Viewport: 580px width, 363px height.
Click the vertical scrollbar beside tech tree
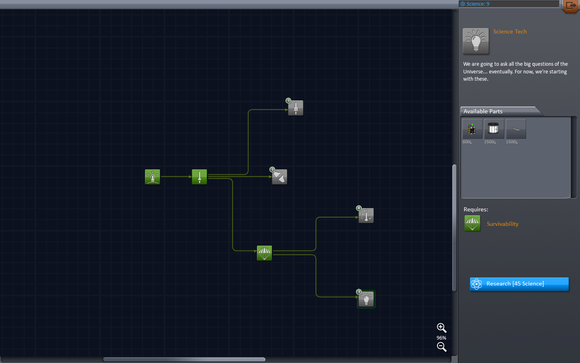(454, 228)
